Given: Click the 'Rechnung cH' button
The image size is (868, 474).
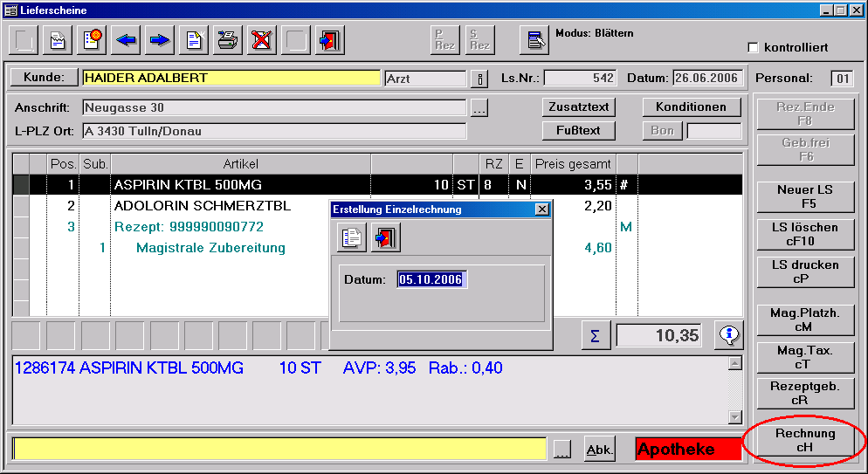Looking at the screenshot, I should [804, 440].
